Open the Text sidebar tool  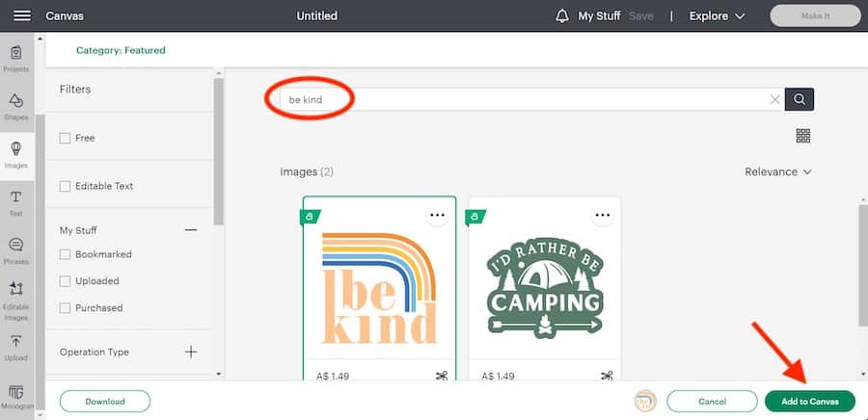[16, 203]
